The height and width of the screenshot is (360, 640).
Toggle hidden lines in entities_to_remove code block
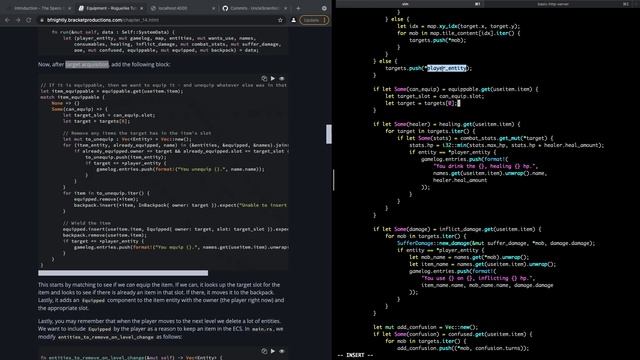coord(282,351)
